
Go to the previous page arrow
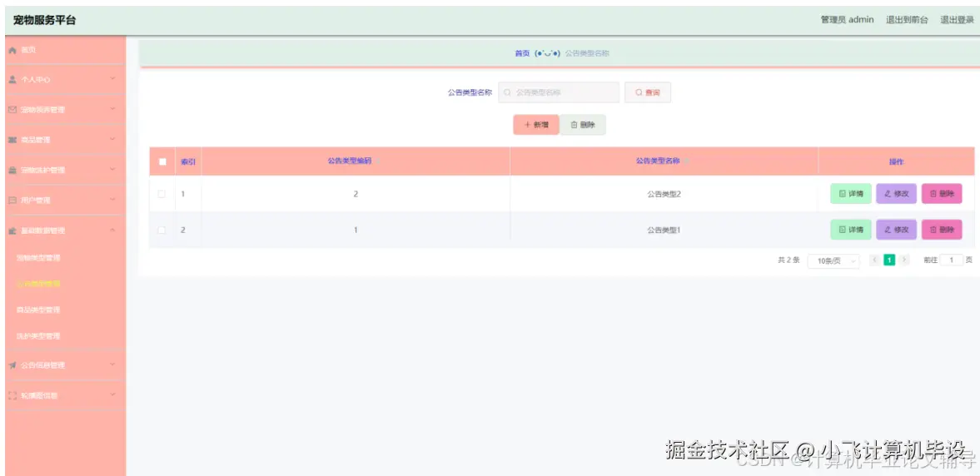click(x=874, y=260)
